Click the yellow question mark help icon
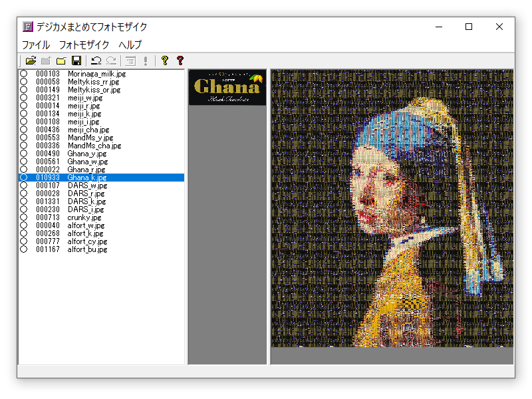The image size is (532, 399). (x=165, y=61)
